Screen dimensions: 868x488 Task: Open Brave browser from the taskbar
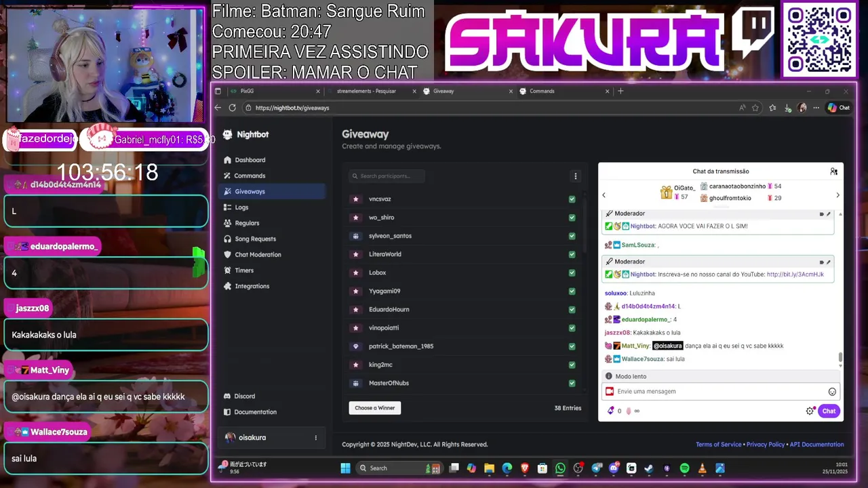point(525,468)
